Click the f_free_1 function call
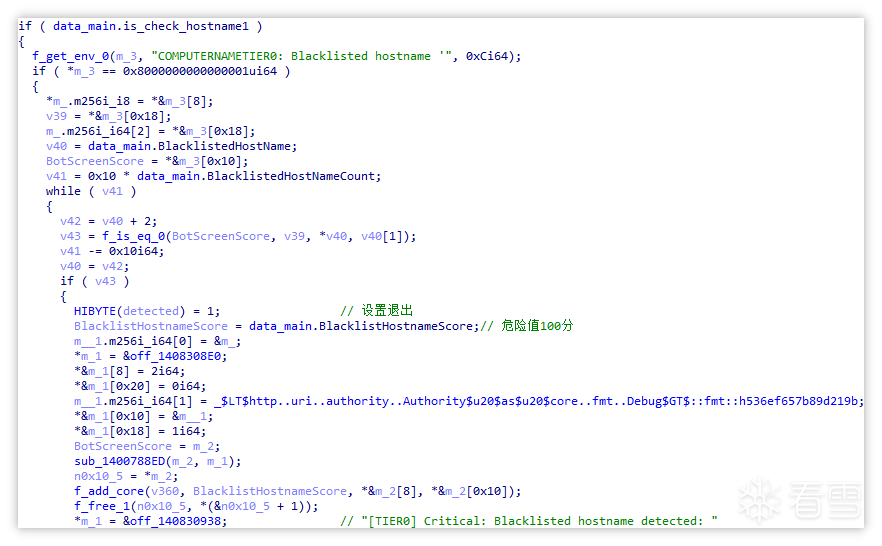Viewport: 882px width, 546px height. coord(100,506)
